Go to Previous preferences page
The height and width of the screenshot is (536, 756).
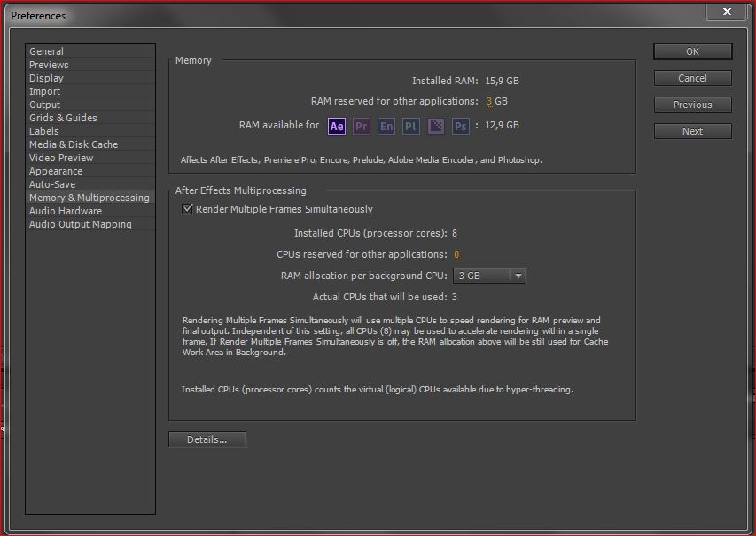coord(693,105)
